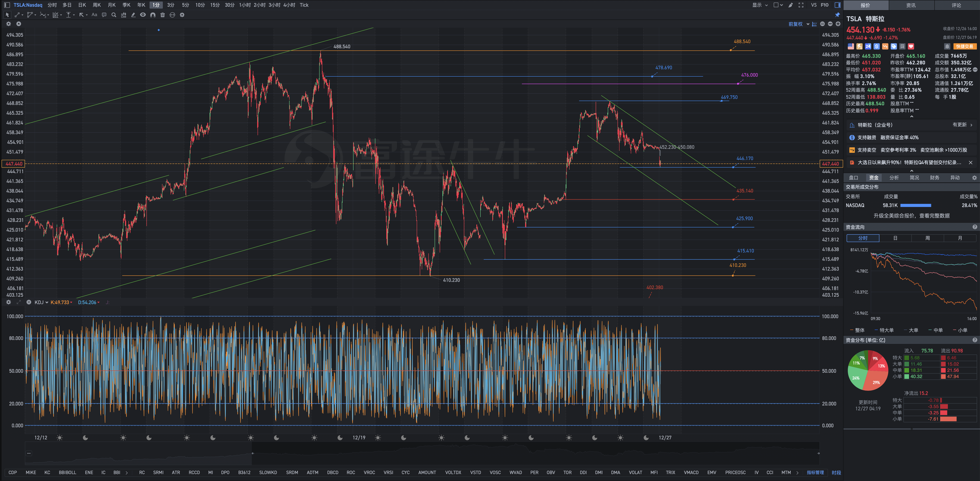
Task: Click the brush skin icon in top bar
Action: coord(790,5)
